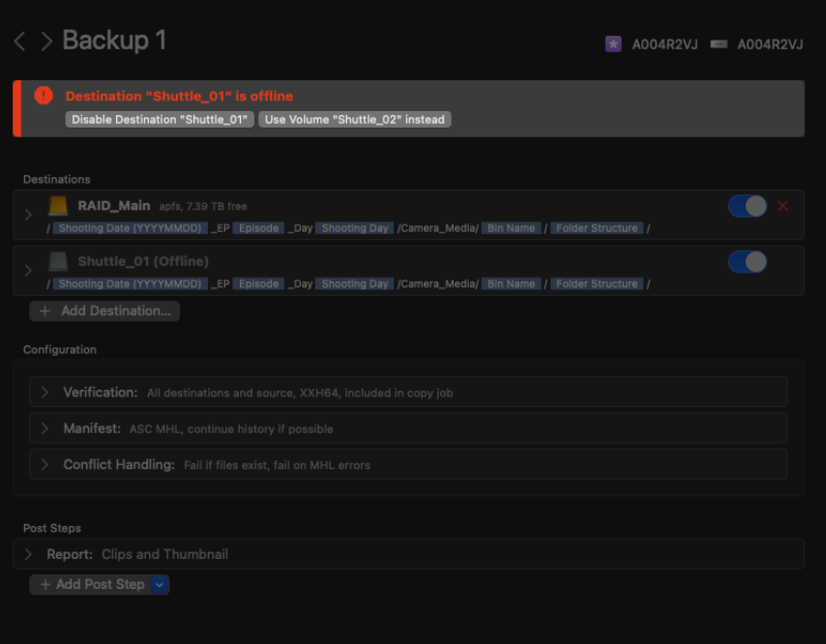Click the forward navigation arrow
Screen dimensions: 826x644
pyautogui.click(x=46, y=42)
